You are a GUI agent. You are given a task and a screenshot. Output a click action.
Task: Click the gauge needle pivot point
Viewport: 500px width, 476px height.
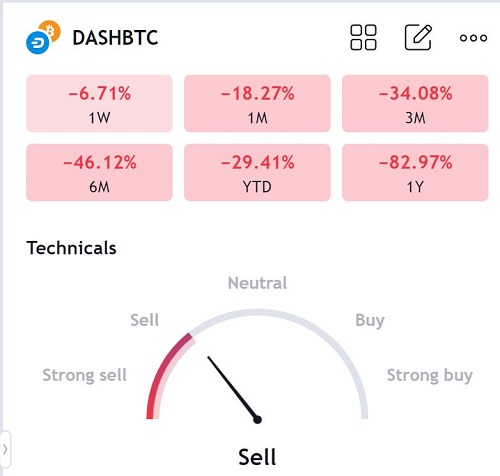coord(257,420)
